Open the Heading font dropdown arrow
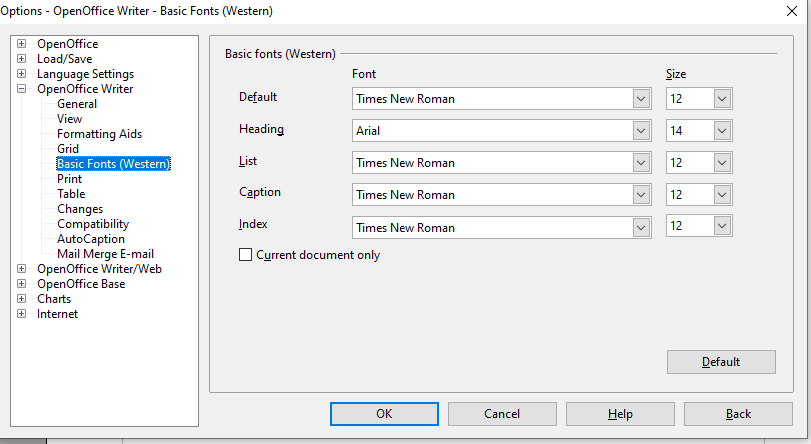The image size is (811, 444). (x=641, y=131)
